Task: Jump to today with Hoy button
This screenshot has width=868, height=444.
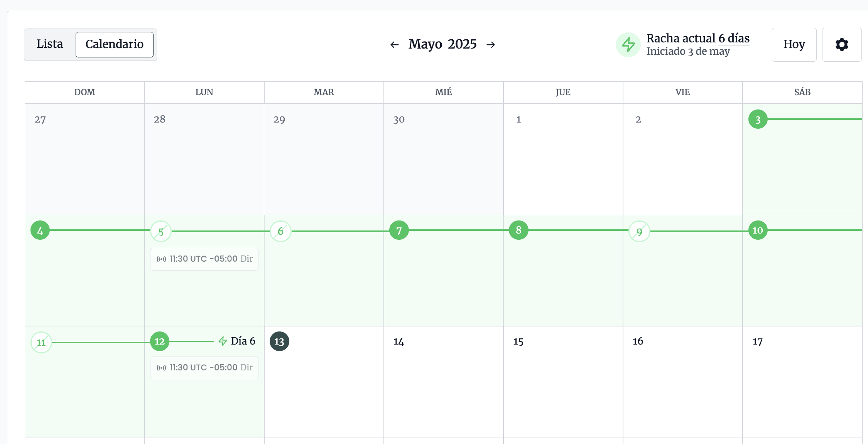Action: coord(794,45)
